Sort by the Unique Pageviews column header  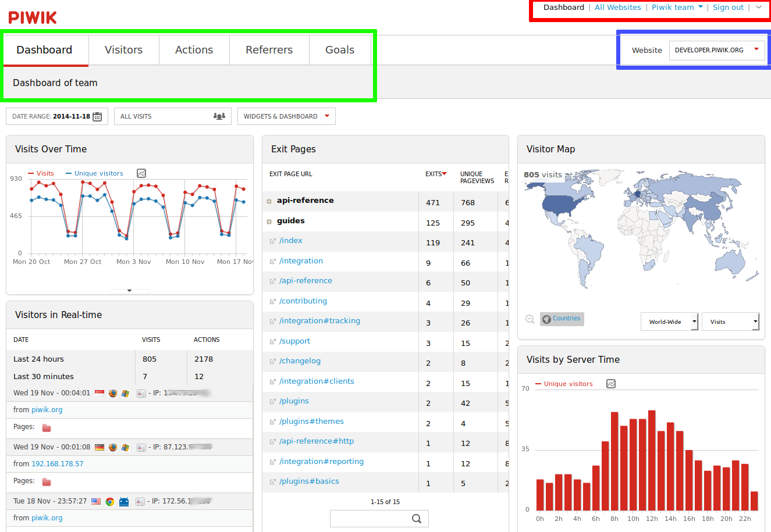(477, 177)
